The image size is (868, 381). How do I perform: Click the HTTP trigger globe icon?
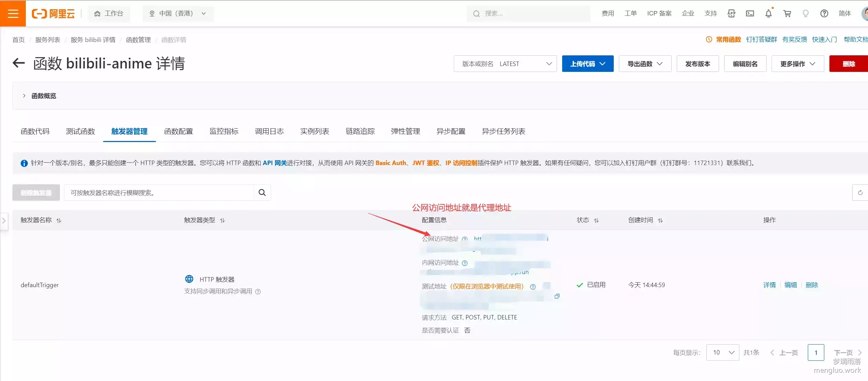189,279
